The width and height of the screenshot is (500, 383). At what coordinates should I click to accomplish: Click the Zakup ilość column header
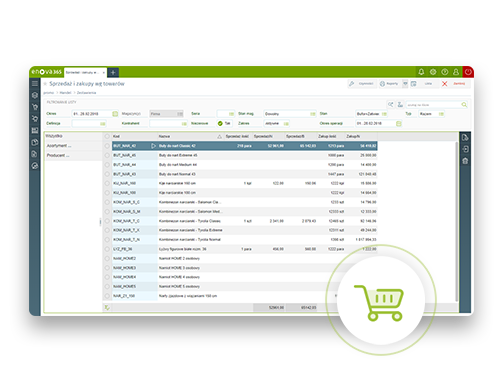[x=330, y=136]
